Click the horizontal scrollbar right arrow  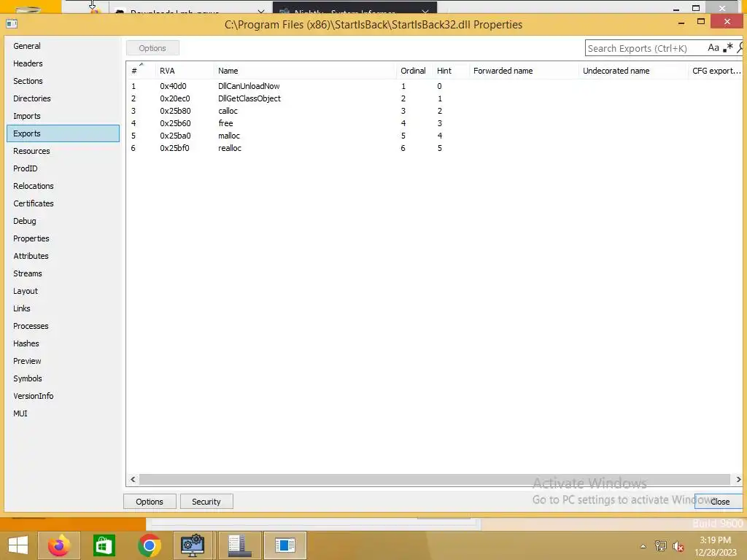(738, 480)
